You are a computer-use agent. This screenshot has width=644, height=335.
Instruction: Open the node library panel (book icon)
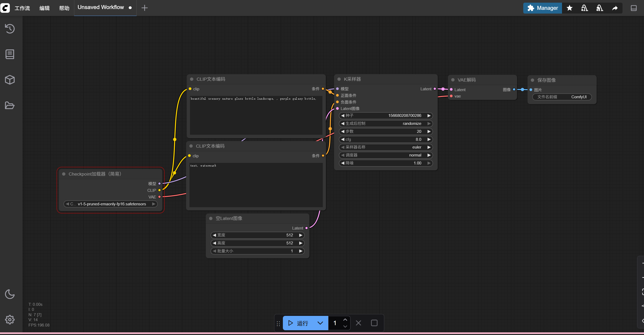point(10,54)
